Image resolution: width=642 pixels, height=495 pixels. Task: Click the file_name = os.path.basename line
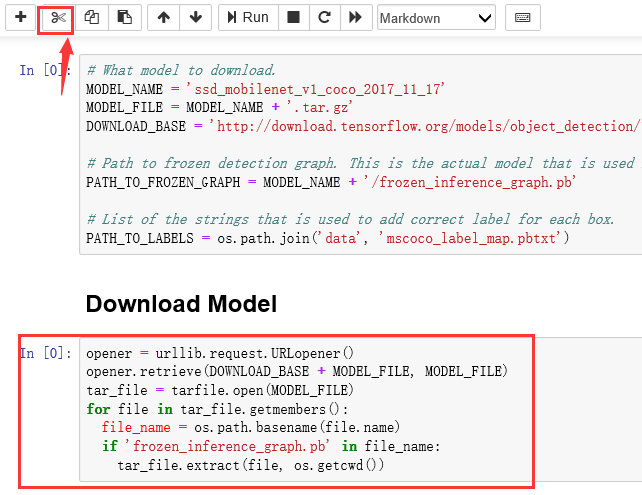251,427
